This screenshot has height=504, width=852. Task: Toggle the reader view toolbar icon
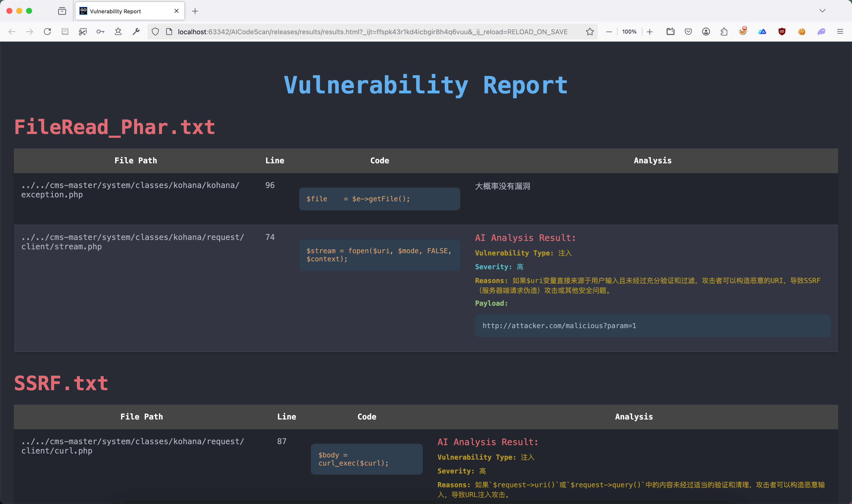click(x=65, y=32)
